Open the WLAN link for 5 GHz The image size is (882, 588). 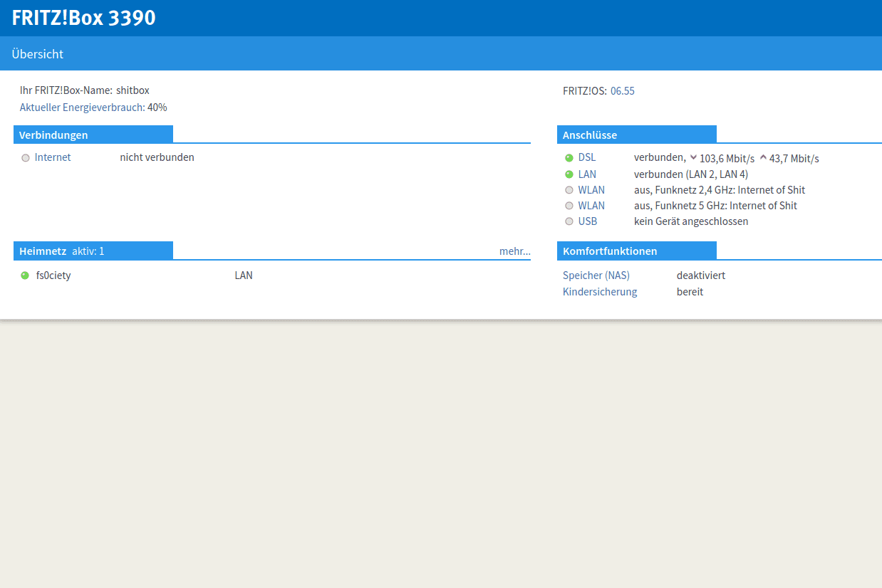[591, 206]
